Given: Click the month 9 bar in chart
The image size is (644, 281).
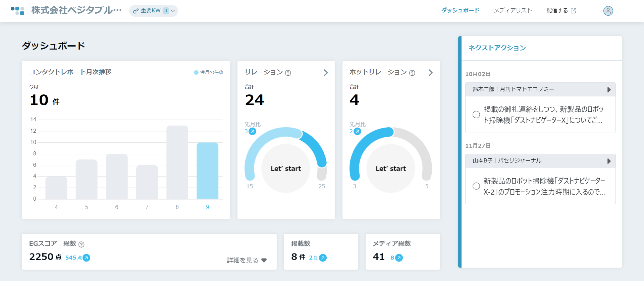Looking at the screenshot, I should tap(207, 171).
